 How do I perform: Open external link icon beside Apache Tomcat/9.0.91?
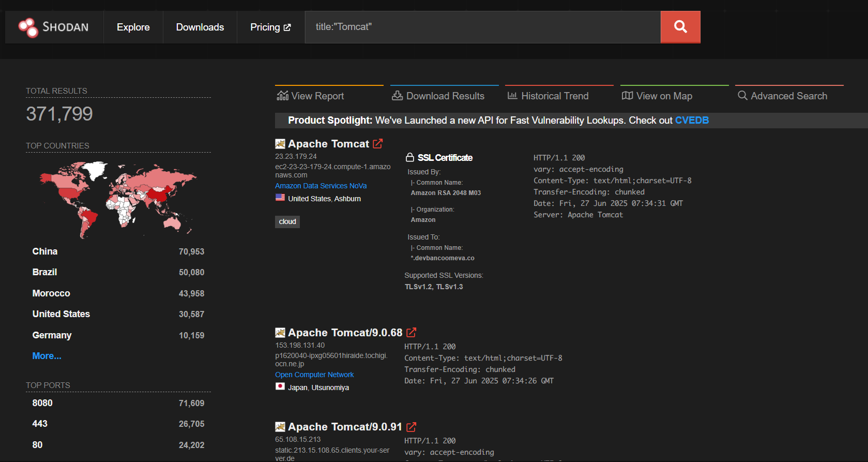pyautogui.click(x=412, y=427)
